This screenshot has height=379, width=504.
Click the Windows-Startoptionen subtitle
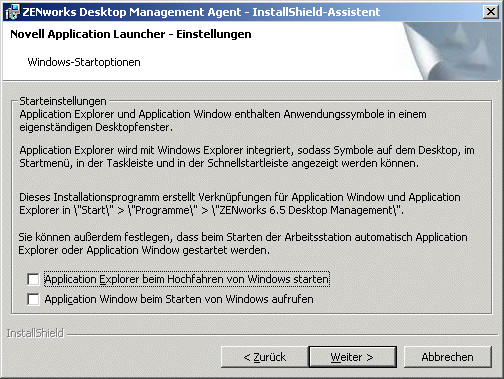84,62
